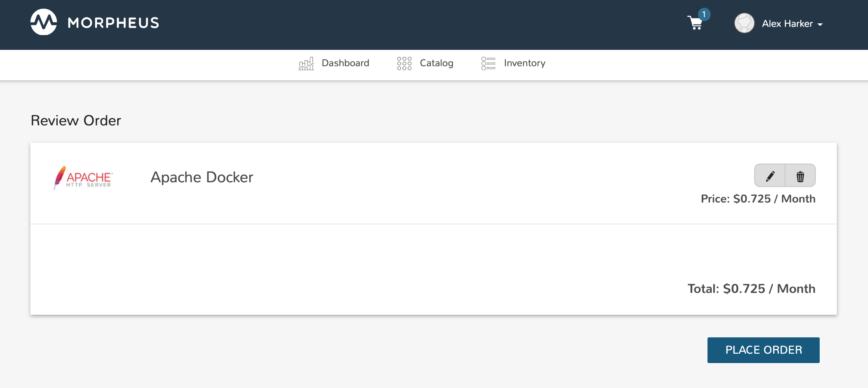The image size is (868, 388).
Task: Click the Morpheus logo icon
Action: 44,22
